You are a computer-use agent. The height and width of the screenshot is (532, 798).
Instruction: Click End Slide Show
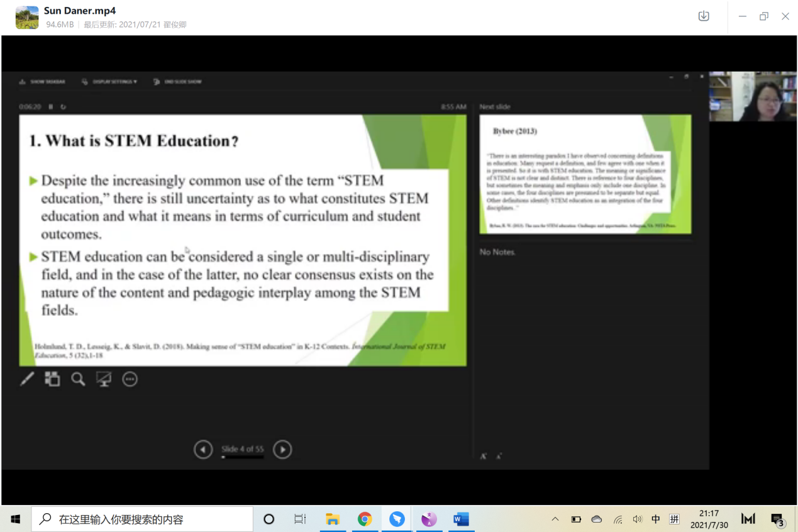click(x=178, y=82)
